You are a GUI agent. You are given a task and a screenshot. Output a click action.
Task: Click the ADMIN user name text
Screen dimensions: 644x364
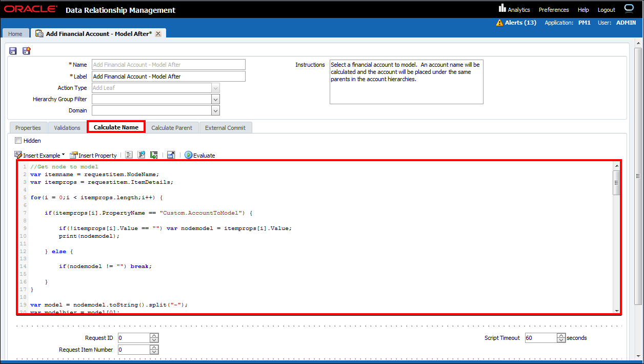tap(626, 23)
